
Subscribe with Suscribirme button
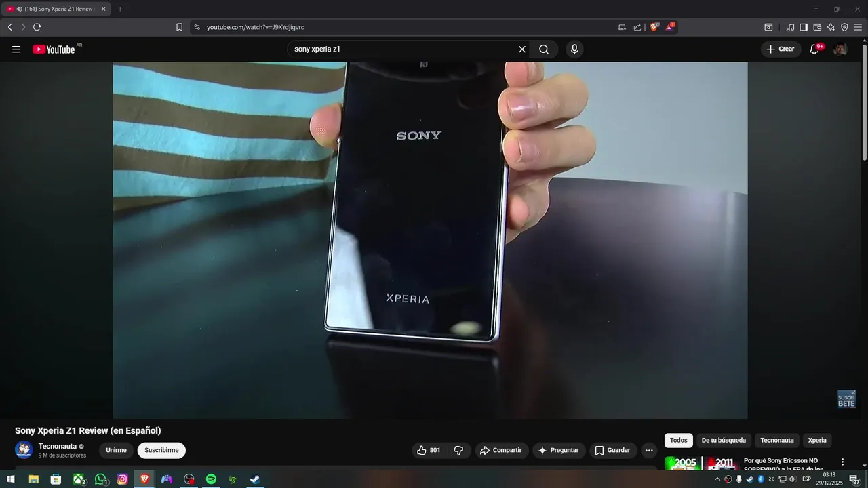(x=161, y=450)
